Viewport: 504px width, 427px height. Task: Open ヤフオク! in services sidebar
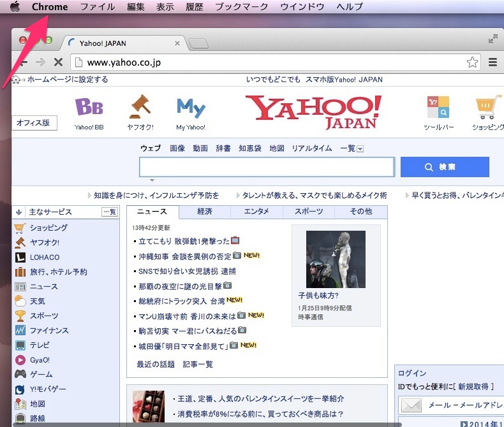point(45,242)
